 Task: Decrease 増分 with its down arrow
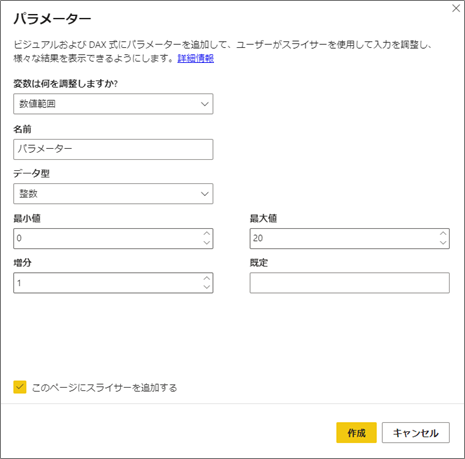pyautogui.click(x=207, y=287)
